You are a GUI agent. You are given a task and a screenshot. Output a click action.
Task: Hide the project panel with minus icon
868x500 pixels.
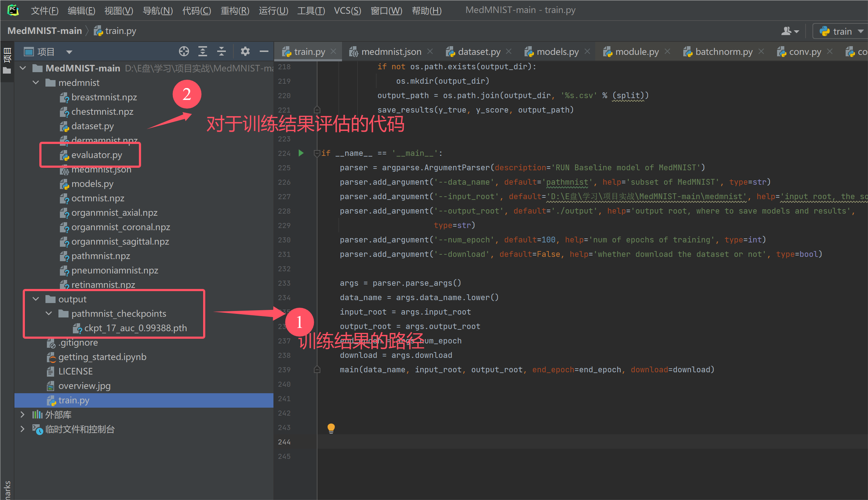tap(264, 52)
